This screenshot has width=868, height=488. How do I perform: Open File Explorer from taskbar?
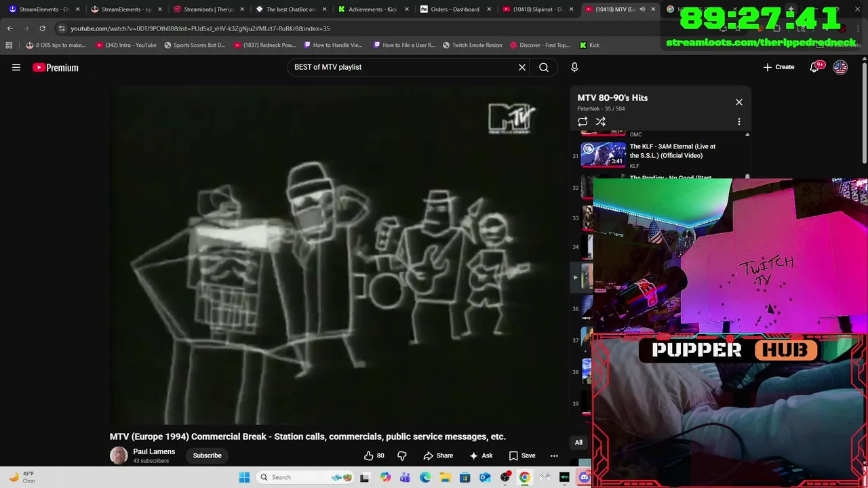point(445,477)
